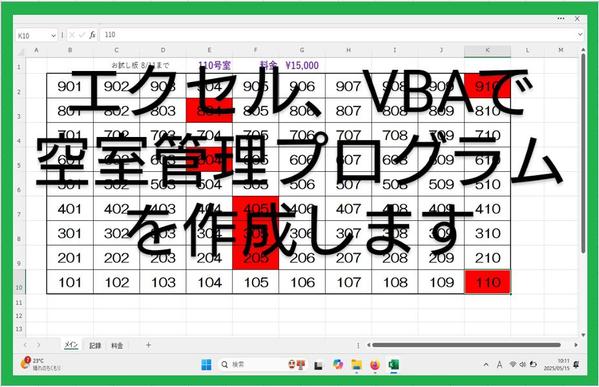Go to next sheet with right arrow
This screenshot has width=599, height=387.
(39, 345)
